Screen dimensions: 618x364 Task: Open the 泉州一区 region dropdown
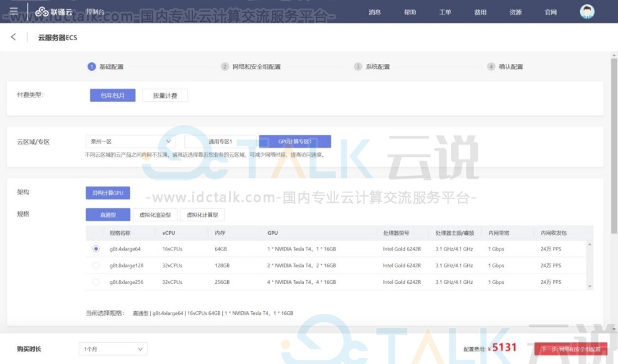tap(130, 141)
